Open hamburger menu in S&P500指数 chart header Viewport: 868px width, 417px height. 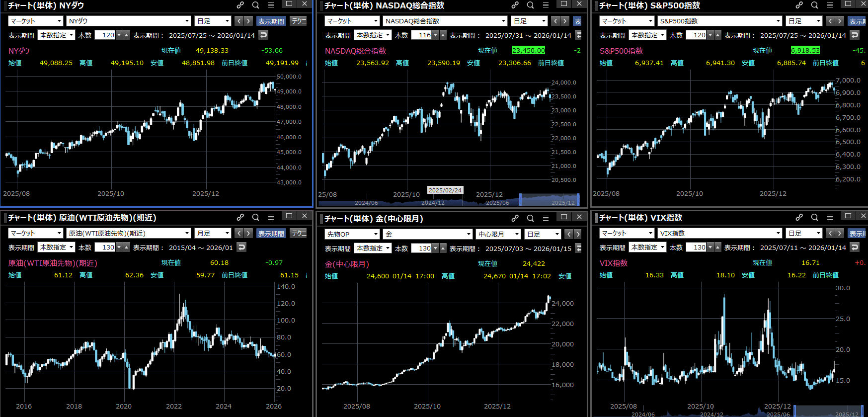[830, 5]
